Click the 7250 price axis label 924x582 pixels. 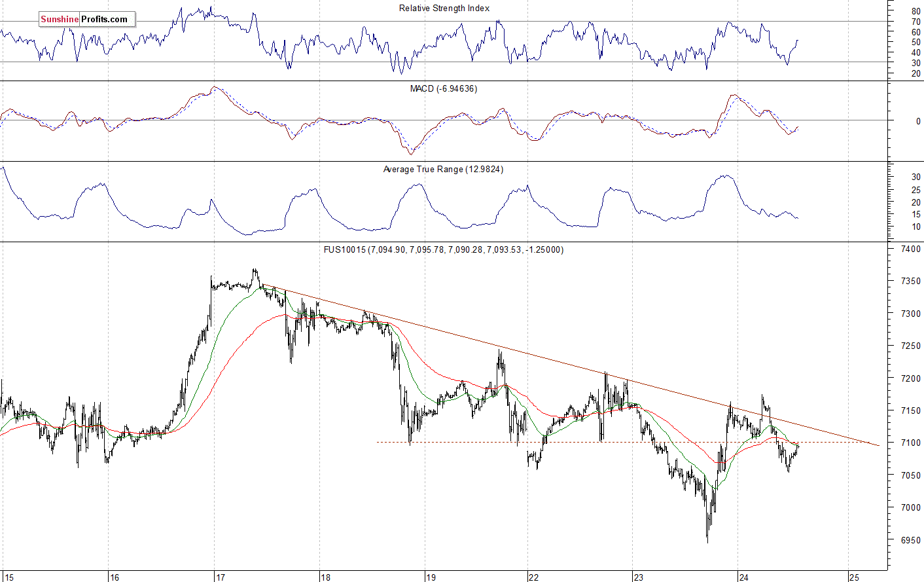coord(911,346)
